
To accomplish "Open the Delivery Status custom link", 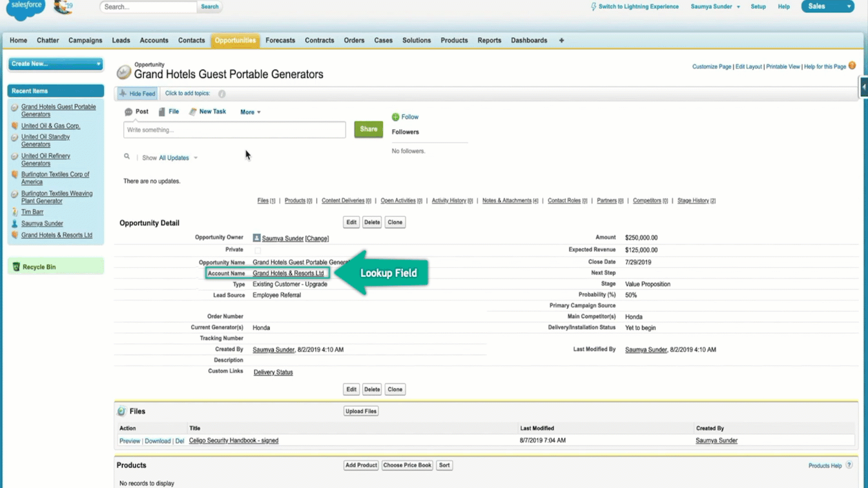I will [x=273, y=372].
